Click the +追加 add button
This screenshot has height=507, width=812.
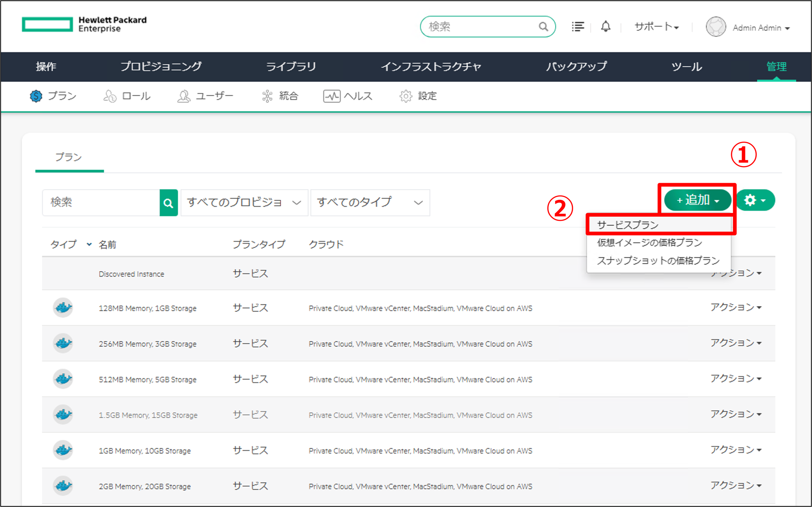click(x=697, y=200)
